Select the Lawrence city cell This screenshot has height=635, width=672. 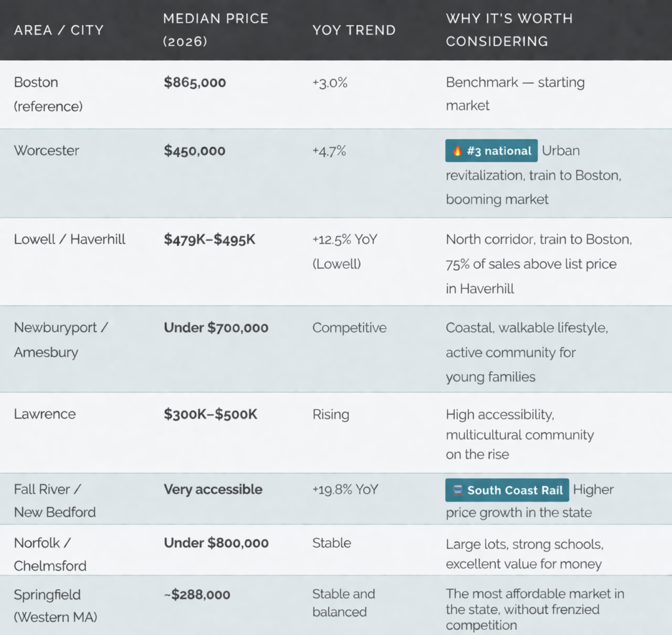[x=45, y=414]
